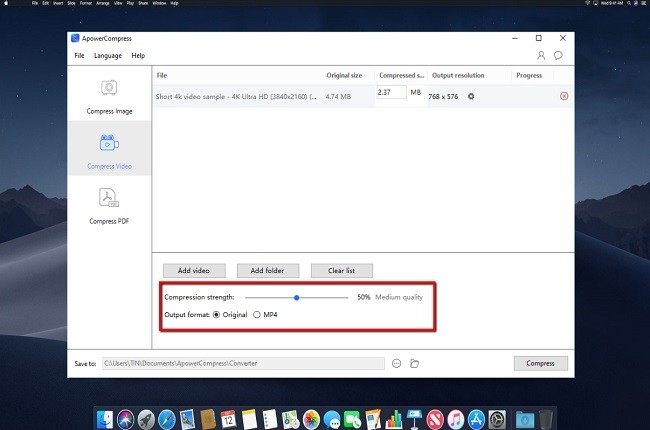Click the feedback chat bubble icon

coord(558,56)
